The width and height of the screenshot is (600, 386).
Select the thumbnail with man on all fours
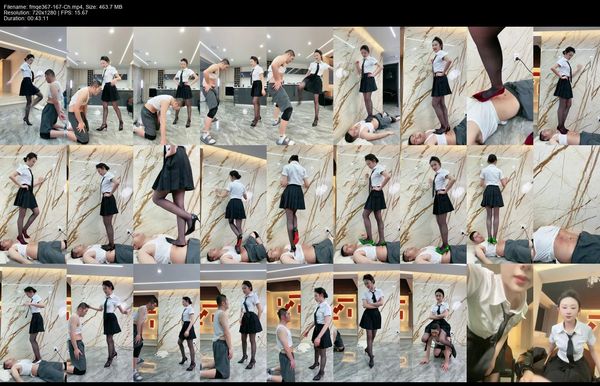pos(166,86)
